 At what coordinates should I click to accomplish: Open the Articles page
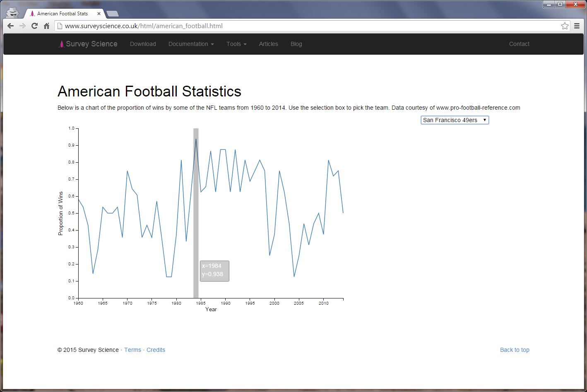268,44
